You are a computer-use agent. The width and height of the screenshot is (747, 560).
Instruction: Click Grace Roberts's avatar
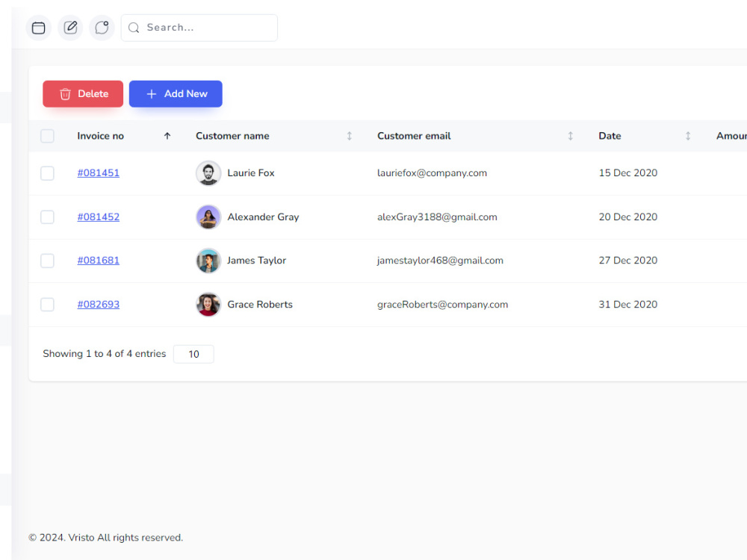point(208,305)
